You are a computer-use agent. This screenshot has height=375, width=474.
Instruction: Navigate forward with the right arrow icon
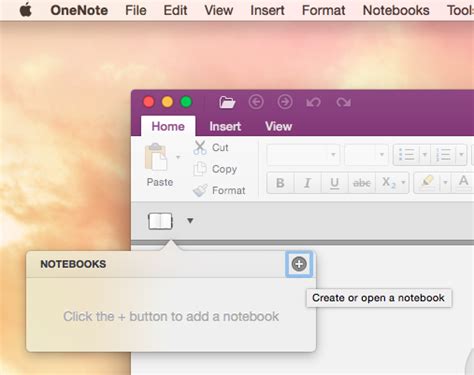coord(285,102)
